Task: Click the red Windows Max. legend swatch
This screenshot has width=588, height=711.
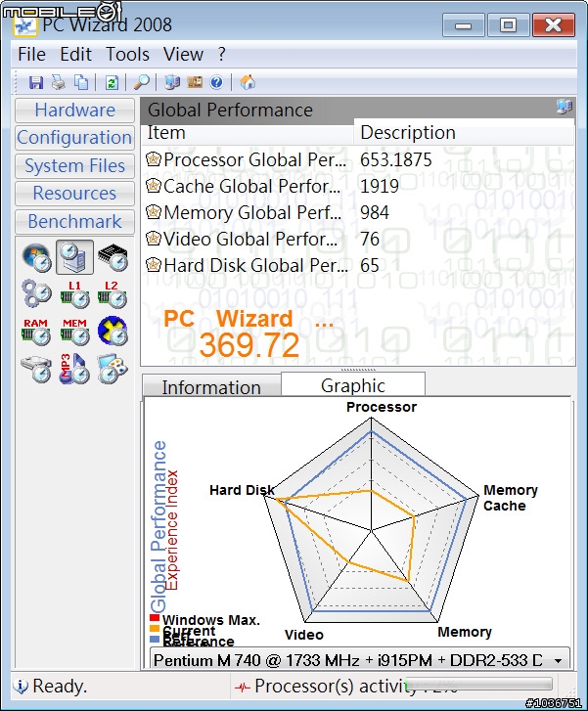Action: click(155, 617)
